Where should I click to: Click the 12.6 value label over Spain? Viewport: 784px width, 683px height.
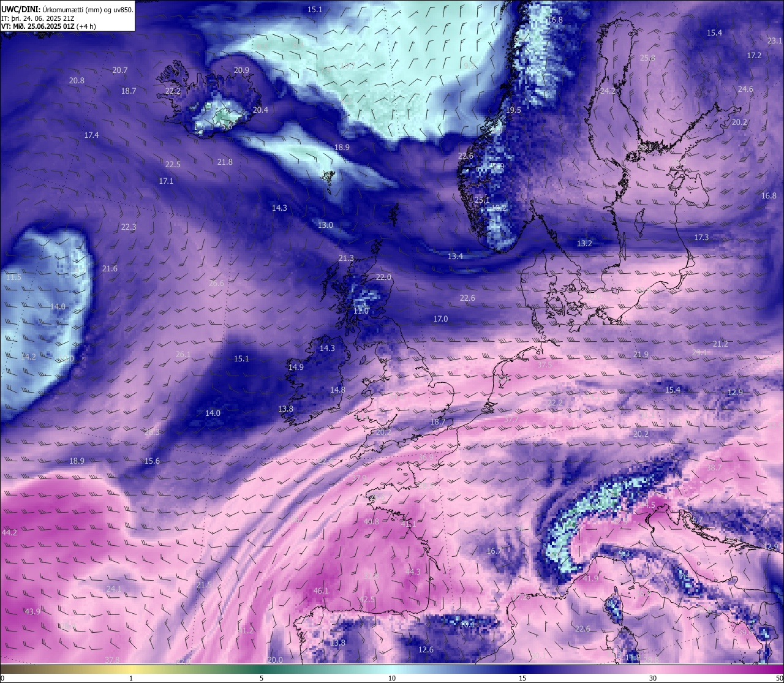coord(426,650)
